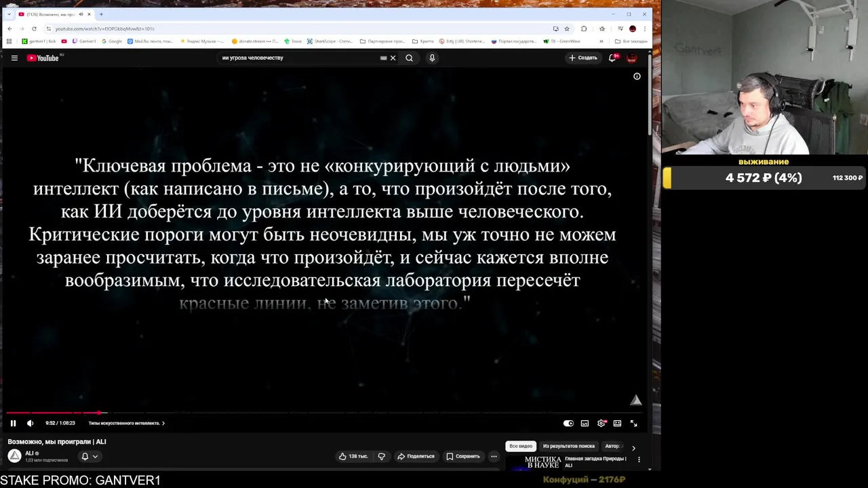The height and width of the screenshot is (488, 868).
Task: Pause the video
Action: pos(13,423)
